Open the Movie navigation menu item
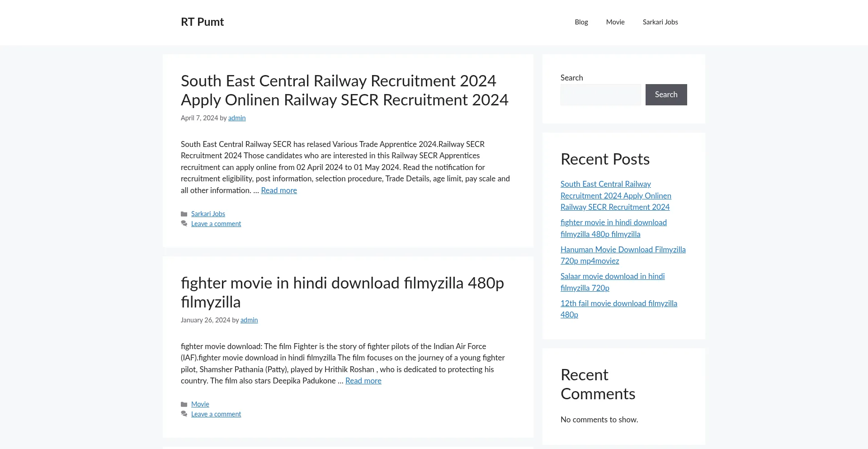The image size is (868, 449). (x=615, y=22)
